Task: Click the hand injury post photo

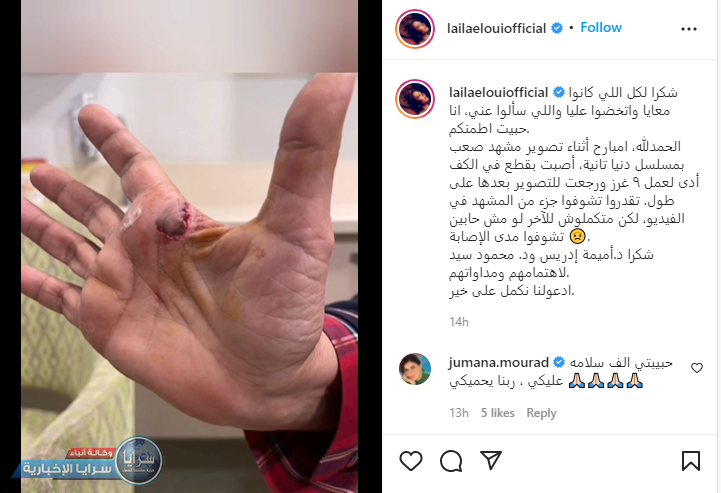Action: tap(189, 246)
